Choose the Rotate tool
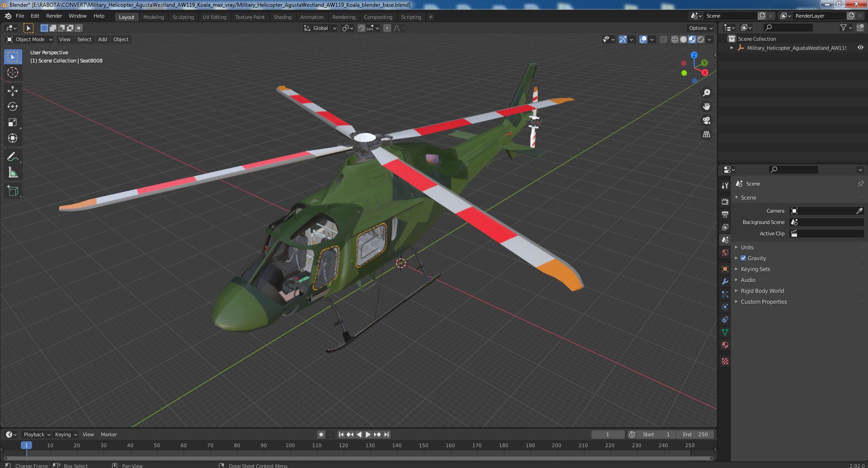 13,107
